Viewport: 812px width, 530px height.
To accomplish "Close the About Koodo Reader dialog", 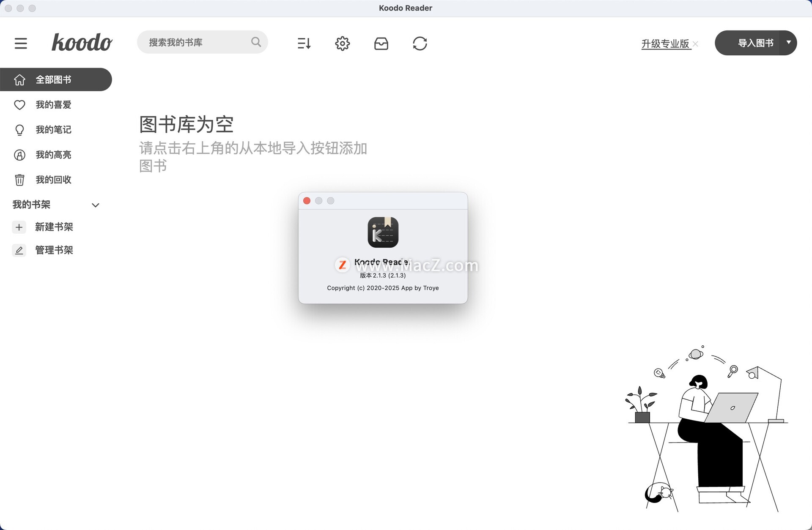I will (x=307, y=201).
